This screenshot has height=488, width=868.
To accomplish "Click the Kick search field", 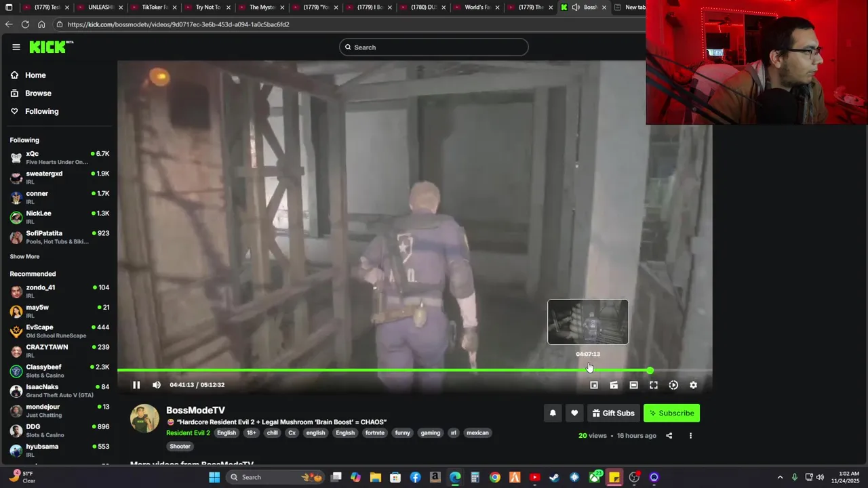I will 434,47.
